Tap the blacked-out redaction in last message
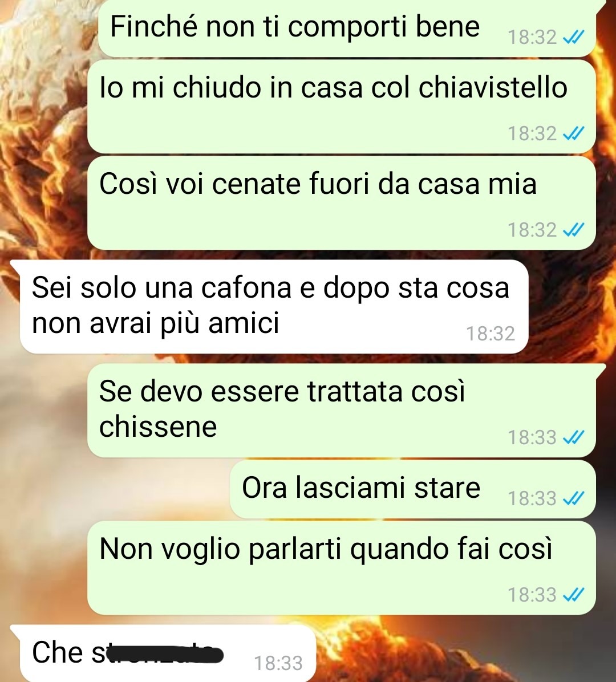The height and width of the screenshot is (682, 616). pyautogui.click(x=164, y=653)
